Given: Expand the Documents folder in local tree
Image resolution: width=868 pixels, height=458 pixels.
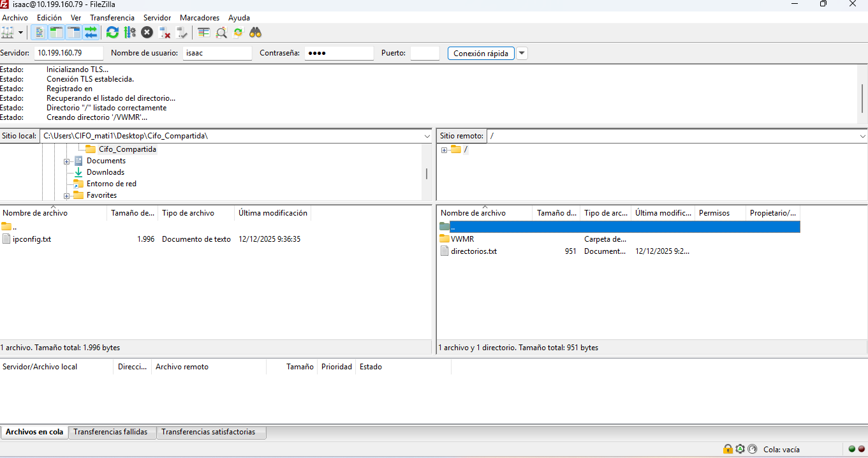Looking at the screenshot, I should click(68, 161).
